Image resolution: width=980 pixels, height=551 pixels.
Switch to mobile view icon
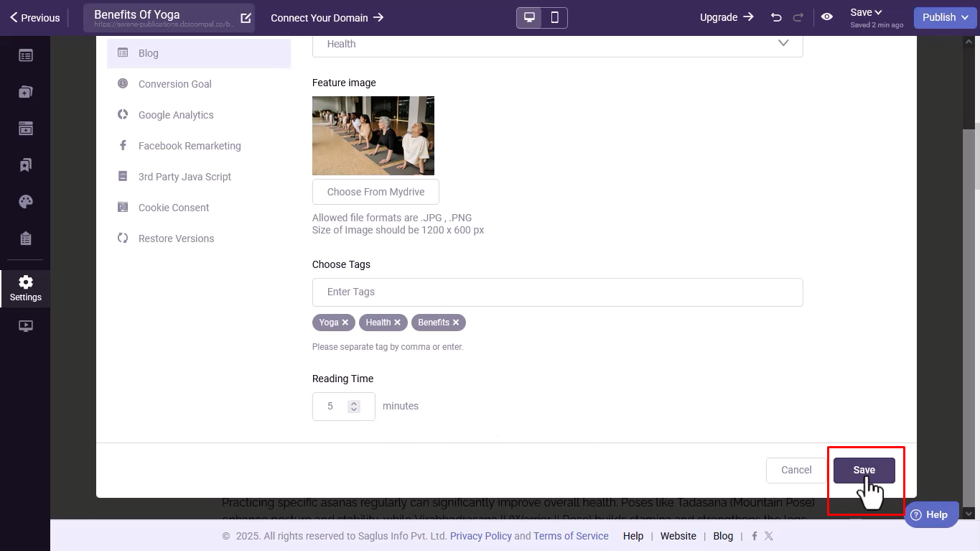pyautogui.click(x=554, y=17)
